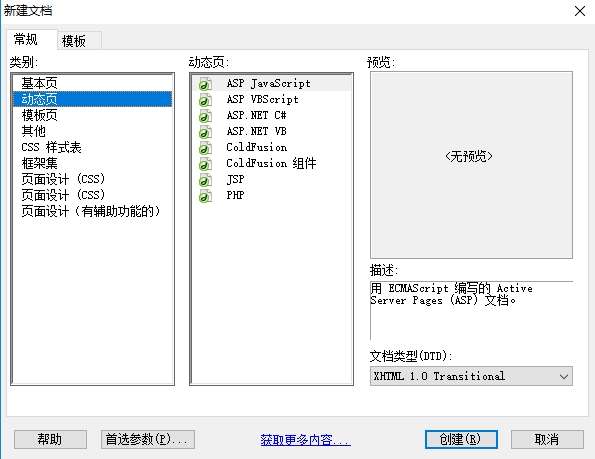This screenshot has height=459, width=595.
Task: Click the ASP.NET VB file icon
Action: tap(205, 132)
